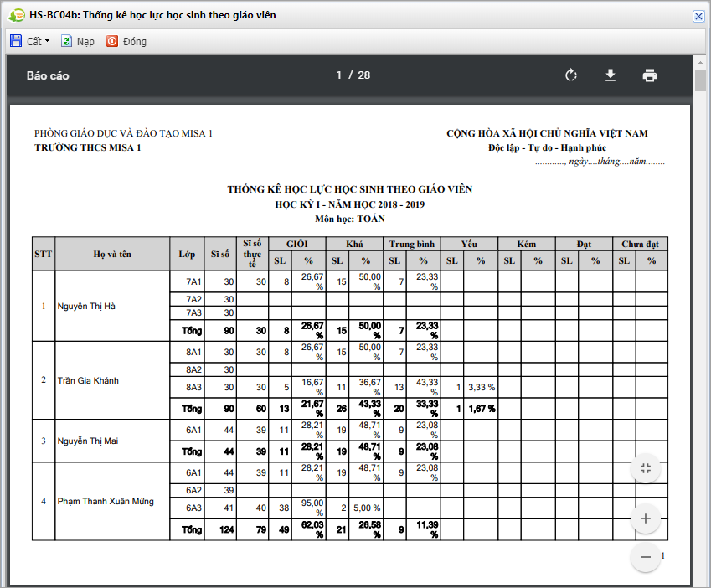The height and width of the screenshot is (588, 711).
Task: Click the Đóng close button in toolbar
Action: [126, 41]
